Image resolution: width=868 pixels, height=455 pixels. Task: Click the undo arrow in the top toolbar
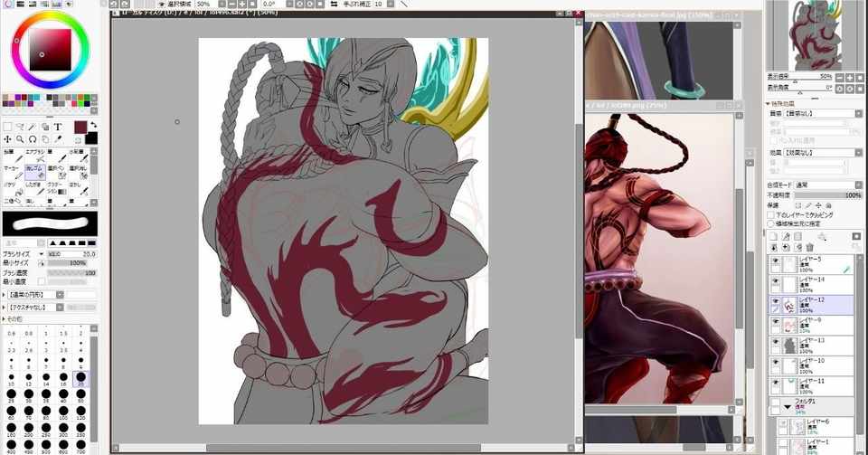pos(114,4)
